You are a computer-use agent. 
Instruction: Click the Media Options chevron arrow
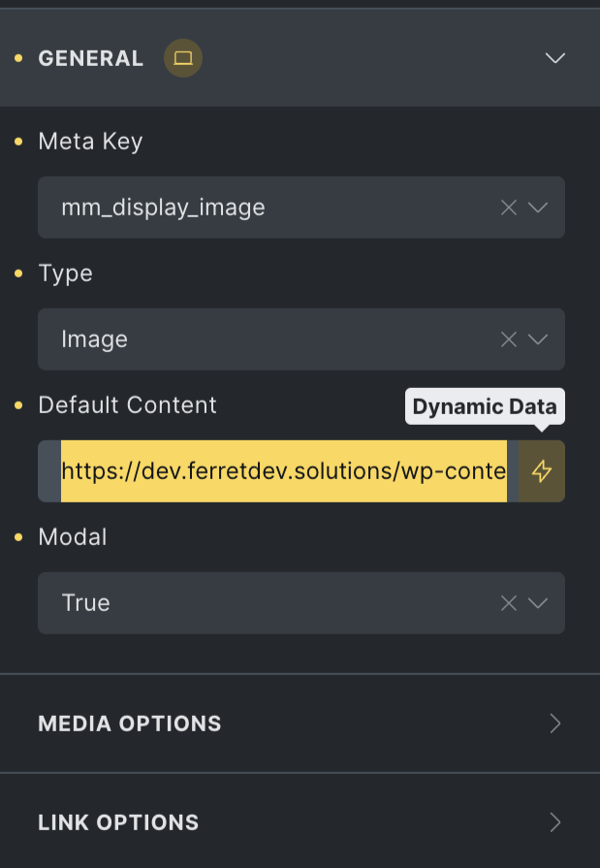tap(555, 723)
